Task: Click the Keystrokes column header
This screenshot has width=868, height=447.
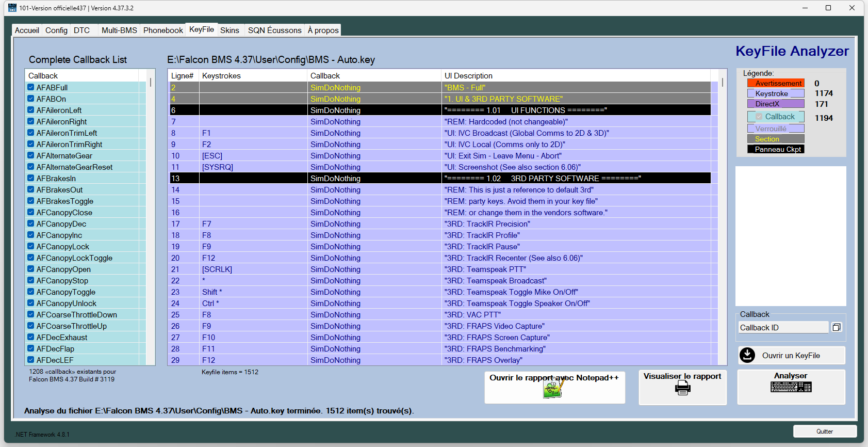Action: click(253, 75)
